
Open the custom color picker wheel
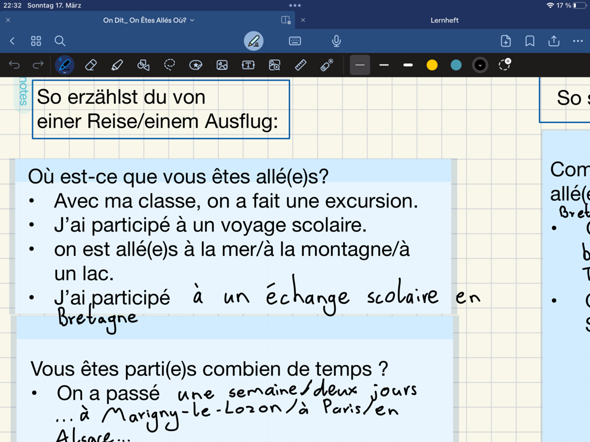[505, 65]
